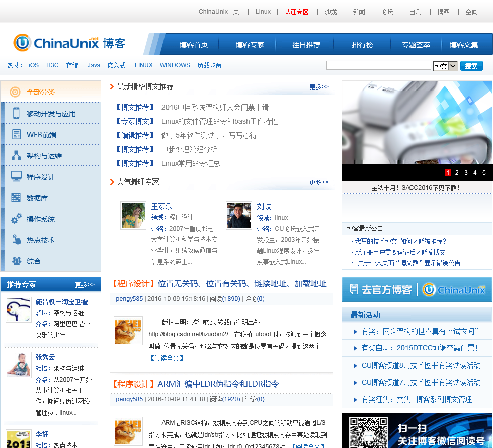Expand 更多>> for 人气最旺专家
The image size is (493, 448).
click(x=319, y=182)
